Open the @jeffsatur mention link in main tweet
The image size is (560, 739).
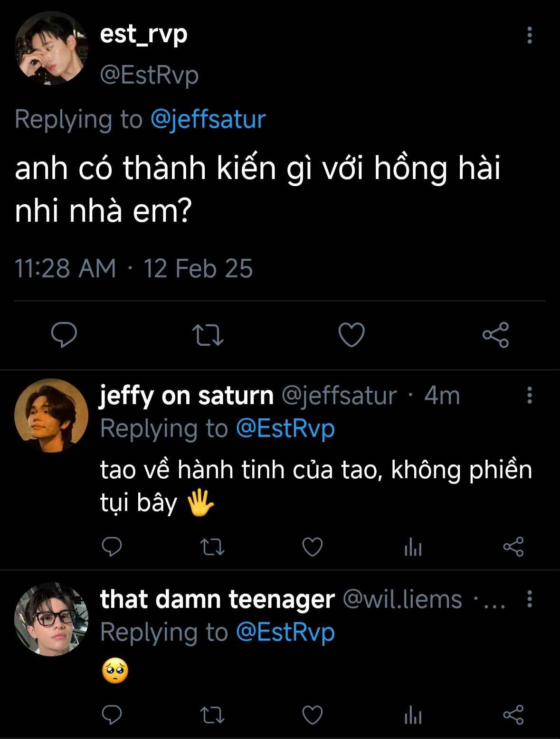[x=208, y=119]
